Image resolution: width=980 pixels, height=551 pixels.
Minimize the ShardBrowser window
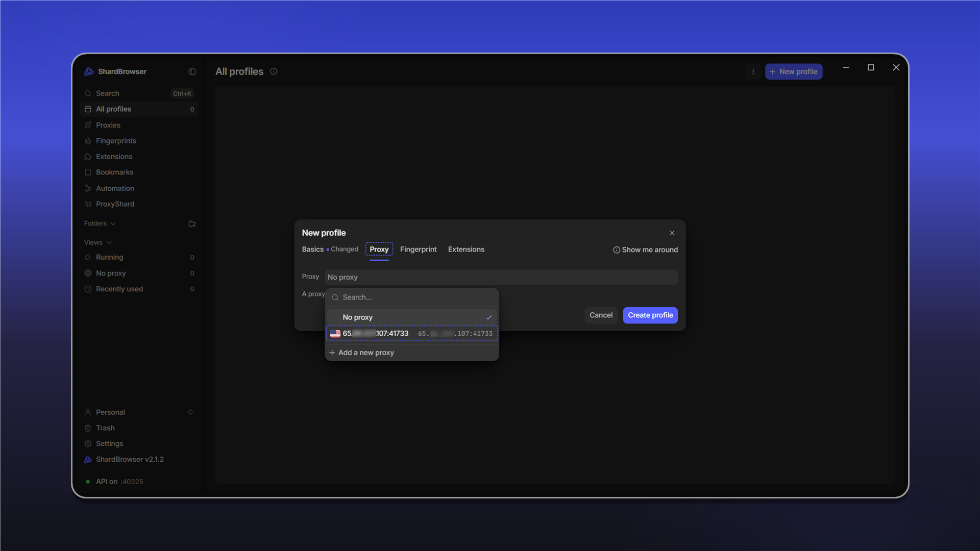[846, 67]
